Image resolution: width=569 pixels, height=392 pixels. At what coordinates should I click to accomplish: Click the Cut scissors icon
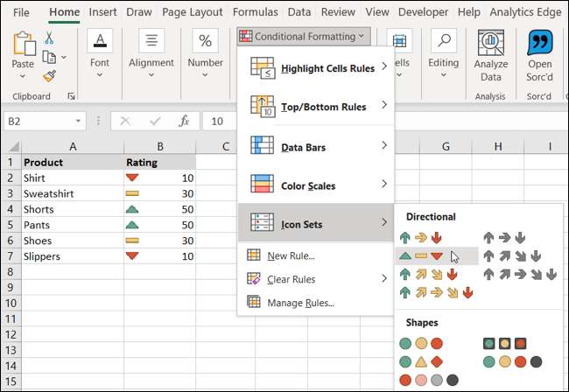(x=49, y=38)
